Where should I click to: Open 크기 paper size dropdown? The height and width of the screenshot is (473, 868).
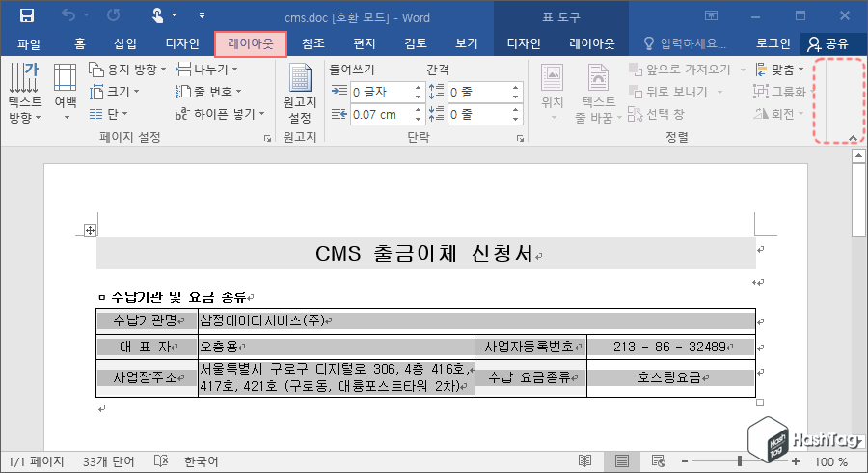[x=115, y=92]
